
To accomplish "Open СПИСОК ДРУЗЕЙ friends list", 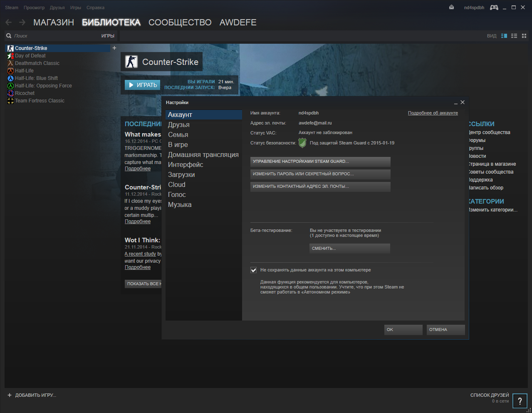I will pyautogui.click(x=490, y=395).
